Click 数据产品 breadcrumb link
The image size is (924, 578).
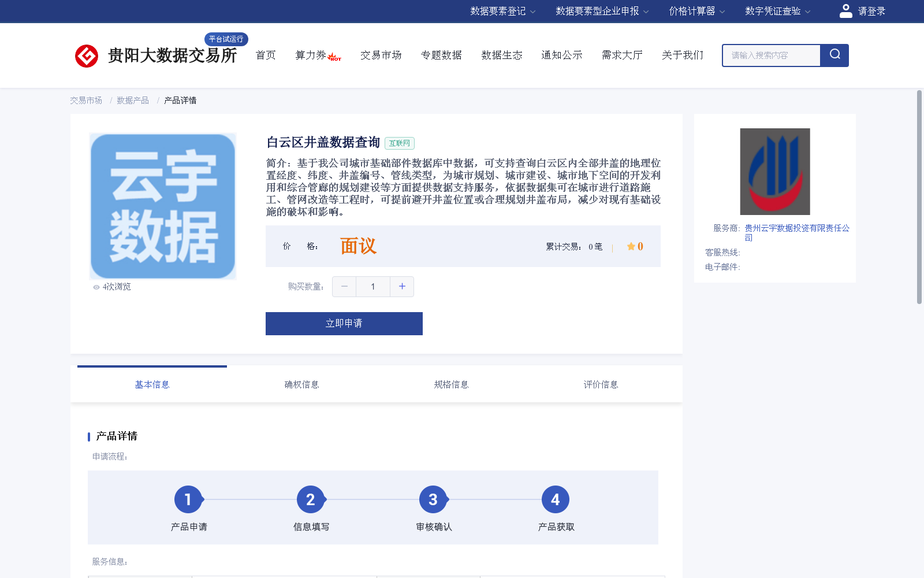pyautogui.click(x=133, y=101)
